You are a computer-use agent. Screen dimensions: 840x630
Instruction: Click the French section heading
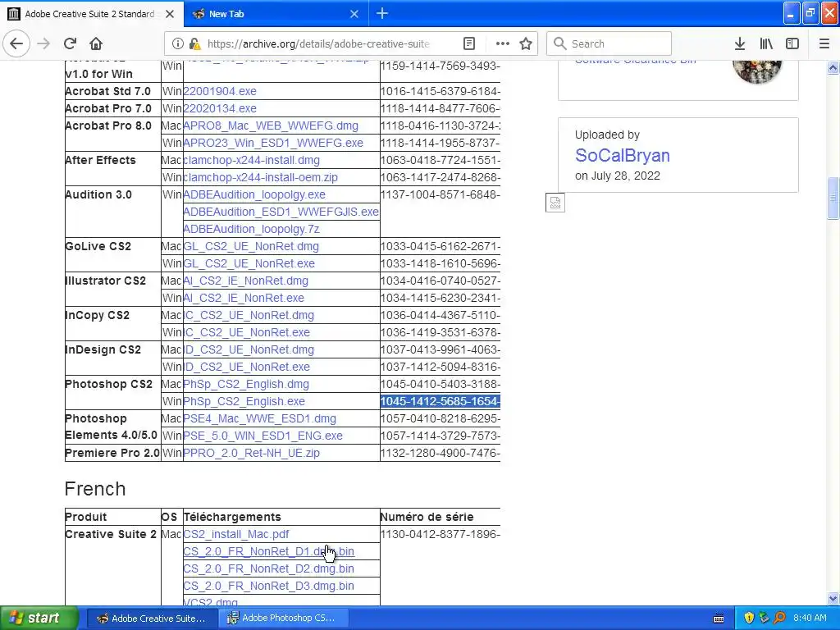click(95, 489)
